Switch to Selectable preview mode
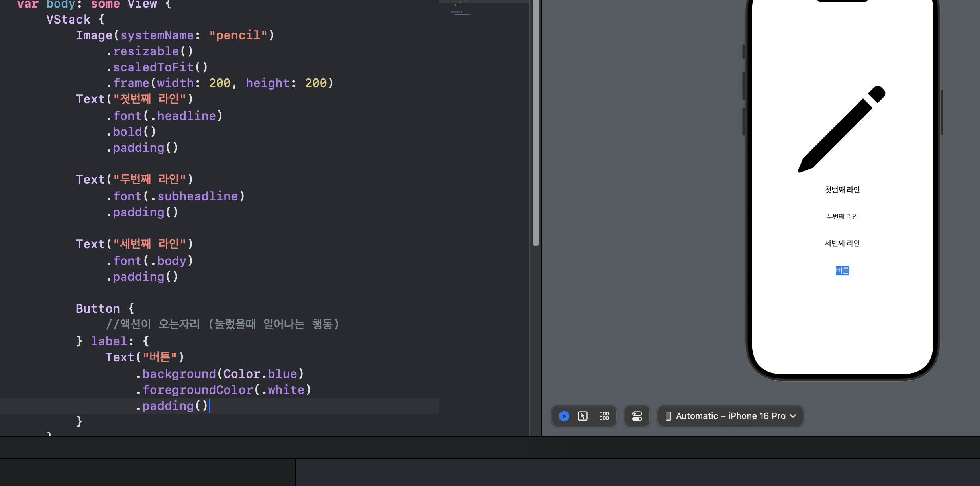 582,416
